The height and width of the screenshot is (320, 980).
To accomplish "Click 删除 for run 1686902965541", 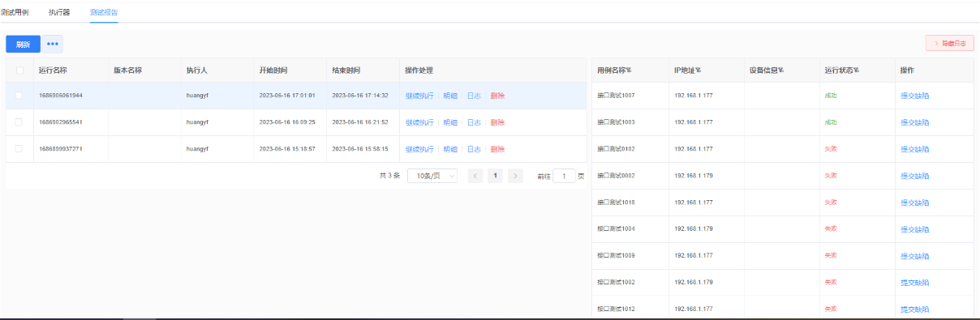I will [x=497, y=122].
